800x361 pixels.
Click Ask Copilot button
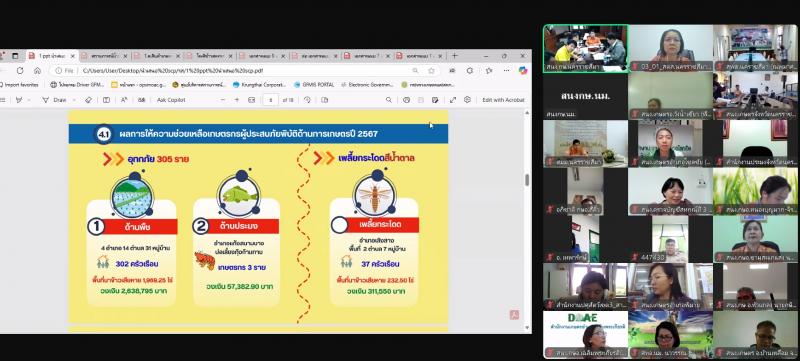coord(171,100)
